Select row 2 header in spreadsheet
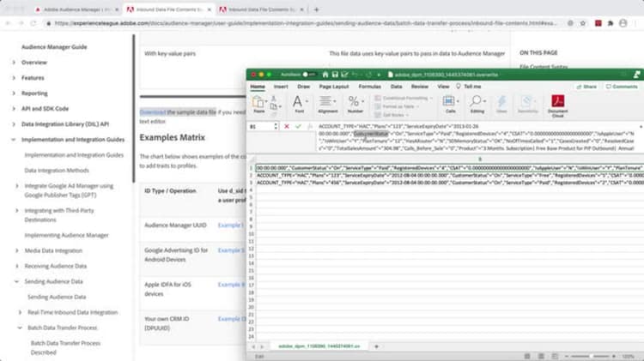Viewport: 644px width, 361px height. [251, 175]
